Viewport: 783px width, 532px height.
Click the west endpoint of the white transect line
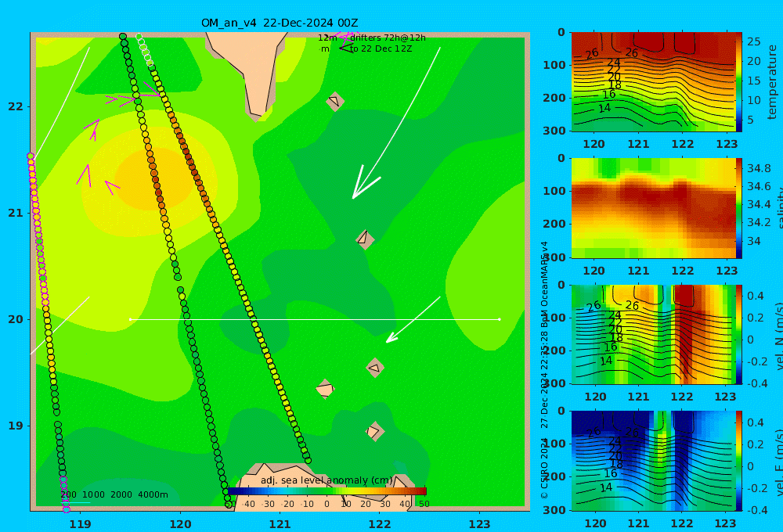click(x=130, y=319)
